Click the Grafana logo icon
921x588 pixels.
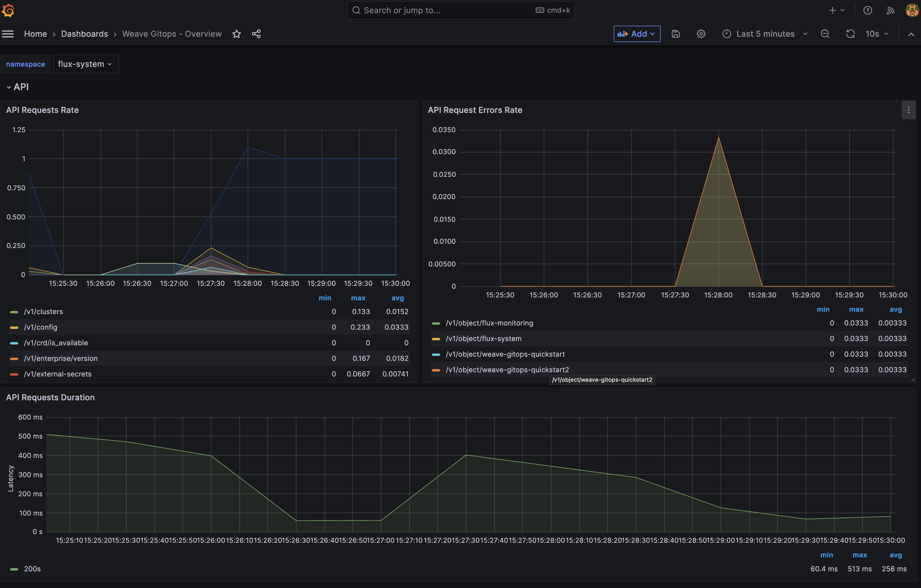(8, 10)
